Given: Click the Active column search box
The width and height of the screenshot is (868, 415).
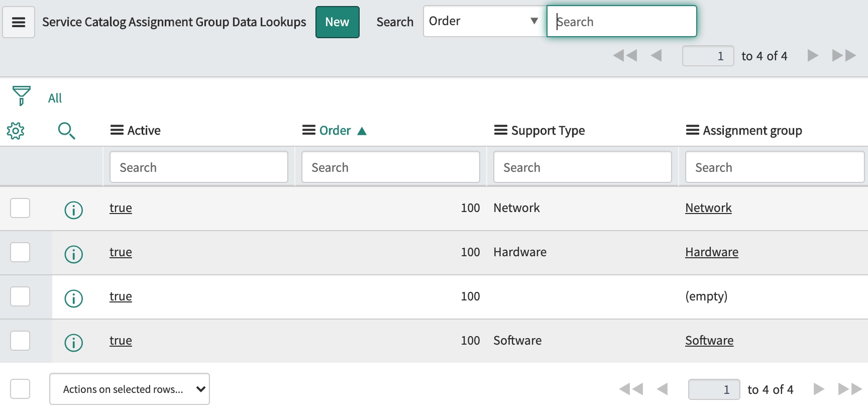Looking at the screenshot, I should point(199,167).
